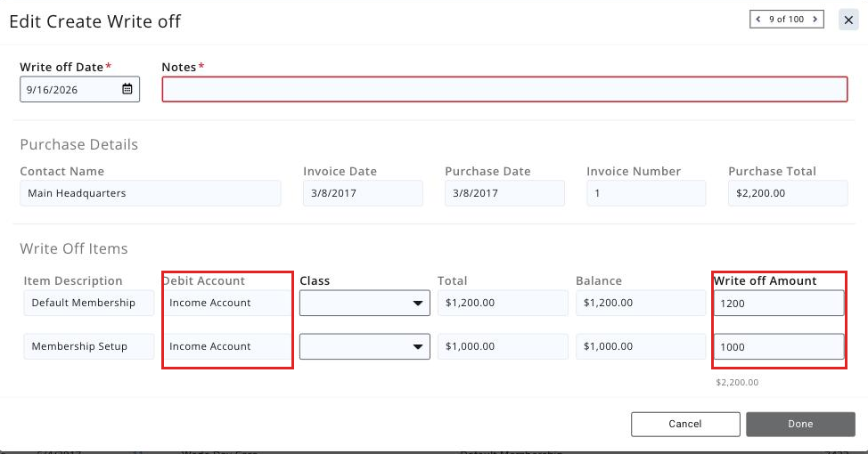Click the Notes input field

(504, 89)
